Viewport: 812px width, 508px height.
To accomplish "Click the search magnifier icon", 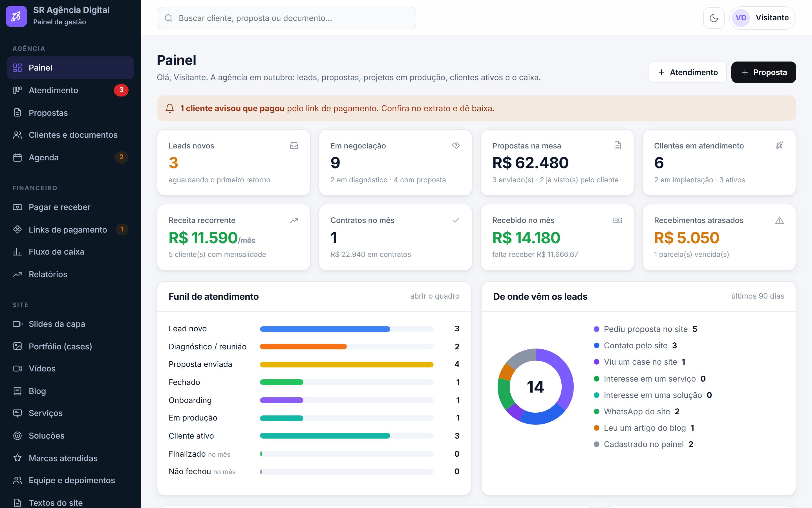I will 169,18.
